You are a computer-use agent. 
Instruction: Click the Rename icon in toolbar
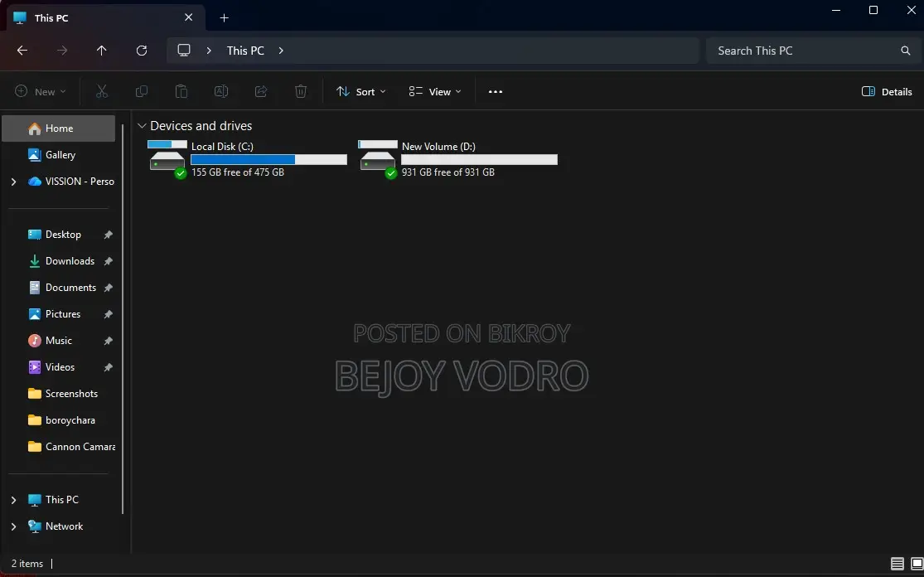221,91
